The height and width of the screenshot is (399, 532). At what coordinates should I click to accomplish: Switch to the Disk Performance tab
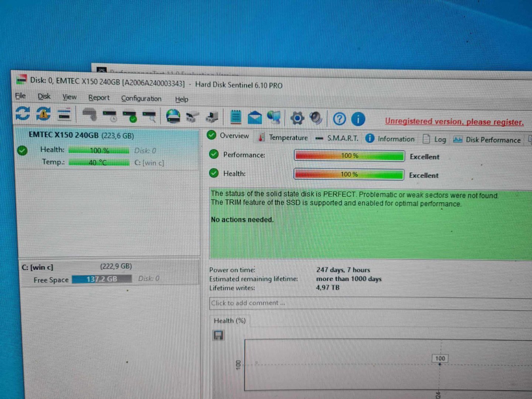[487, 140]
